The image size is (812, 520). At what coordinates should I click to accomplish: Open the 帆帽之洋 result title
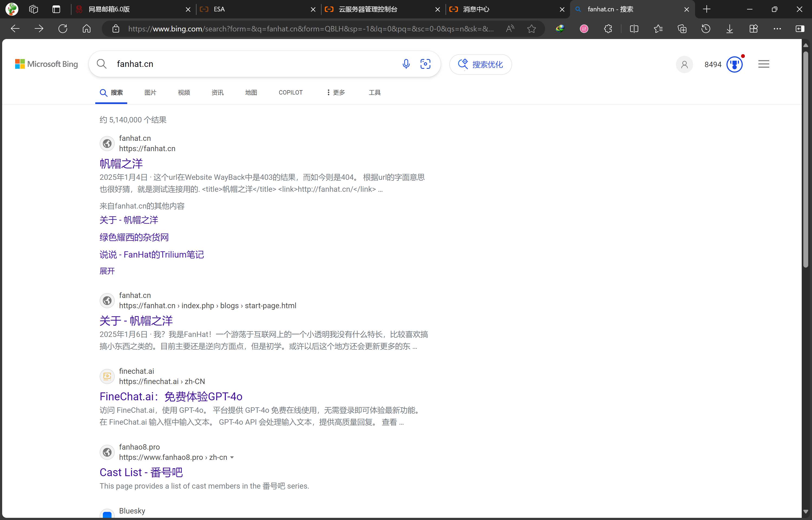point(121,164)
